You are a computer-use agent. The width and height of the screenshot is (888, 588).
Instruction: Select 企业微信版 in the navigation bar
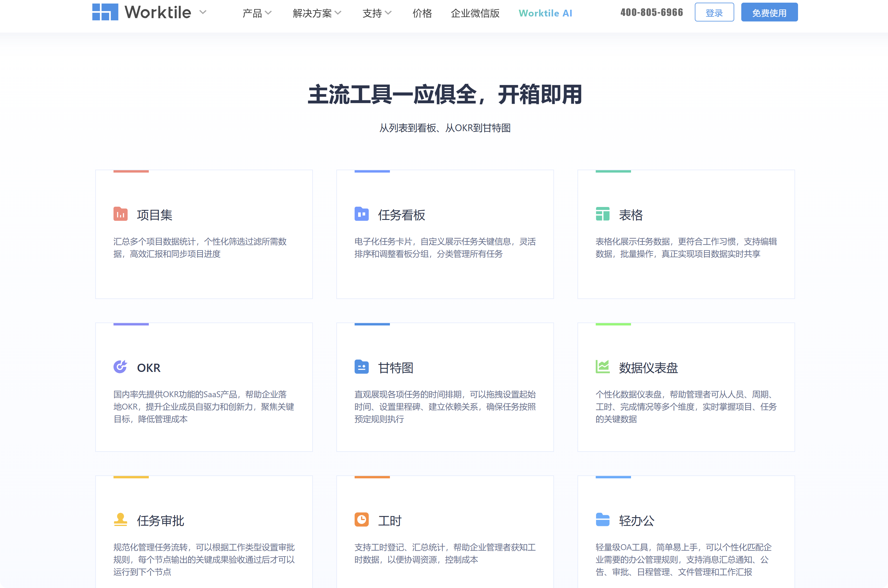coord(475,13)
